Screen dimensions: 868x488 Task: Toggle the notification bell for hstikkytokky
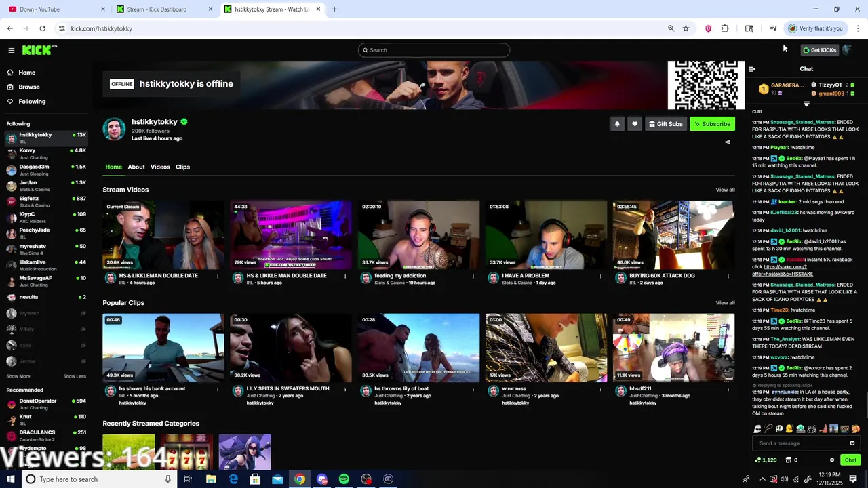(x=617, y=124)
